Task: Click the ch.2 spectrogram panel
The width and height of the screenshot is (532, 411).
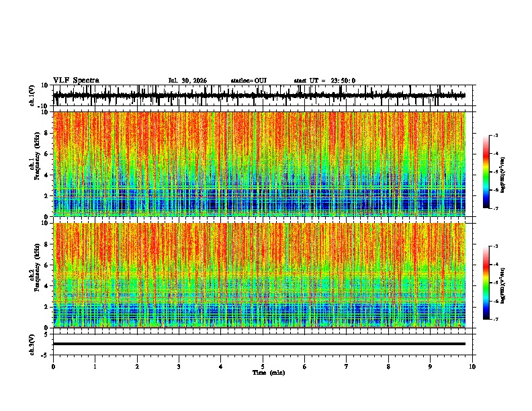Action: 259,275
